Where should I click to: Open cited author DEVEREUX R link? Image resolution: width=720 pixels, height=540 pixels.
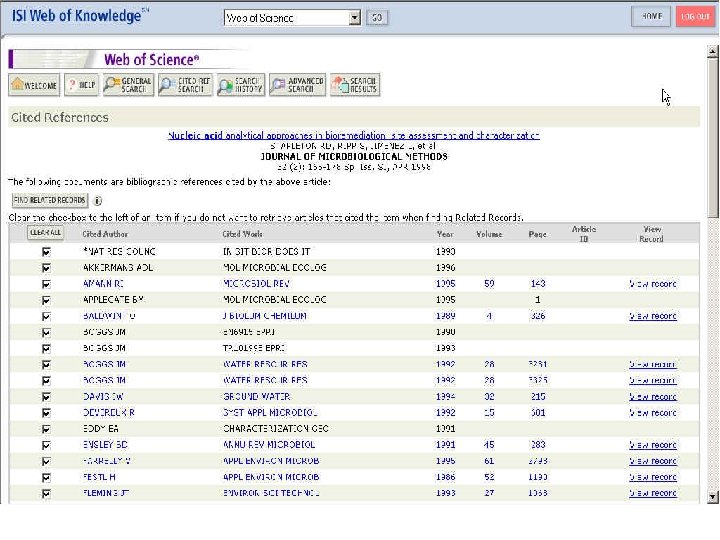click(x=109, y=413)
